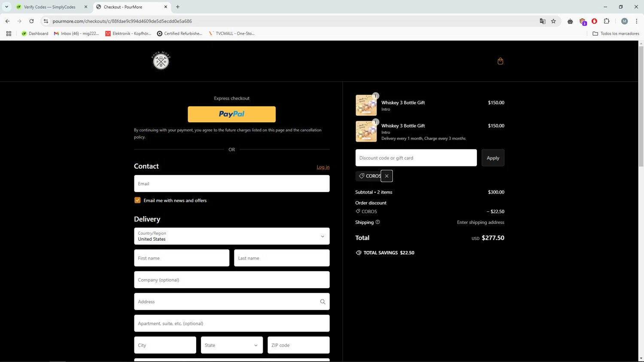
Task: Close the Verify Codes SimplyCodes tab
Action: [86, 7]
